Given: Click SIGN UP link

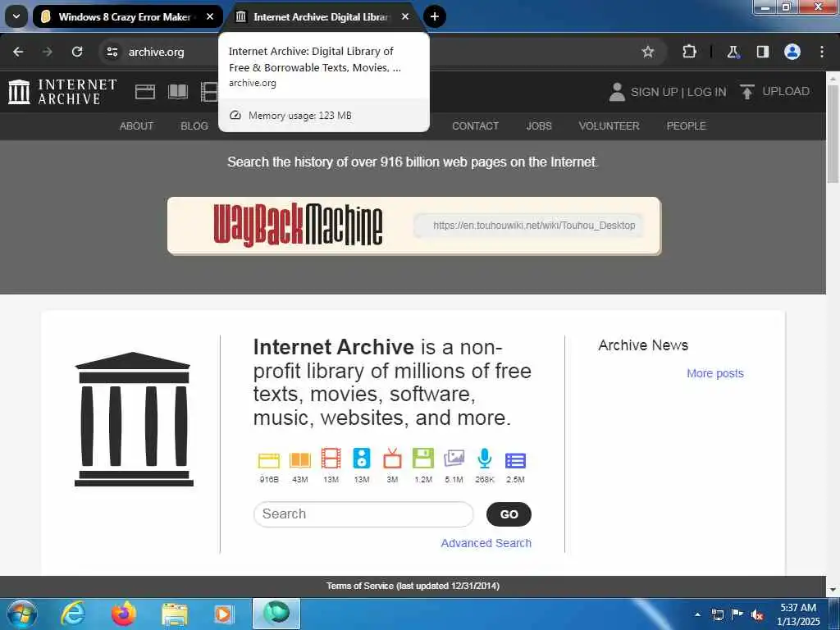Looking at the screenshot, I should point(654,92).
